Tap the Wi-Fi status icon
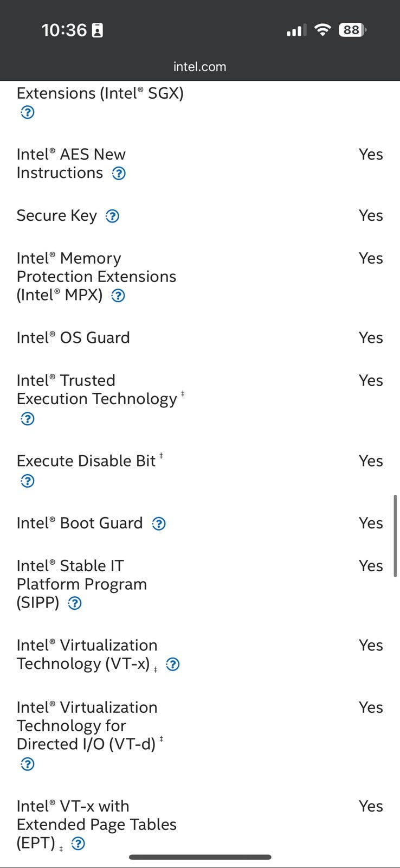Image resolution: width=400 pixels, height=868 pixels. click(322, 30)
